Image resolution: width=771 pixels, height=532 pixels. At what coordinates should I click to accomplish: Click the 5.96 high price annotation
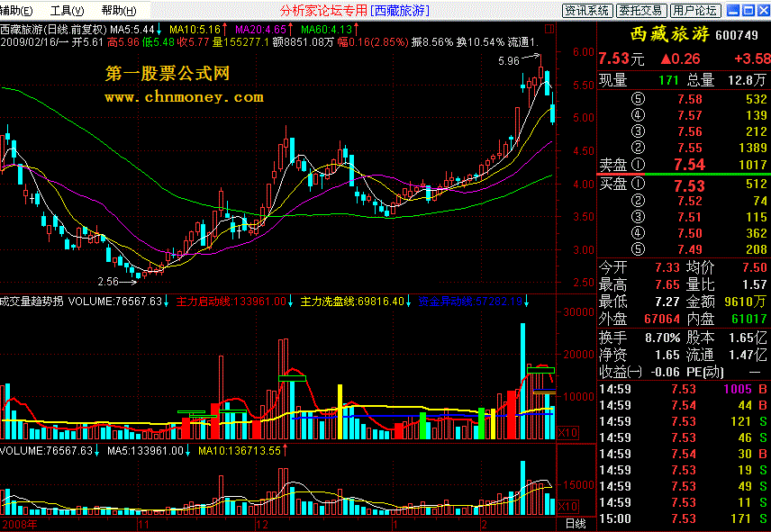coord(508,61)
